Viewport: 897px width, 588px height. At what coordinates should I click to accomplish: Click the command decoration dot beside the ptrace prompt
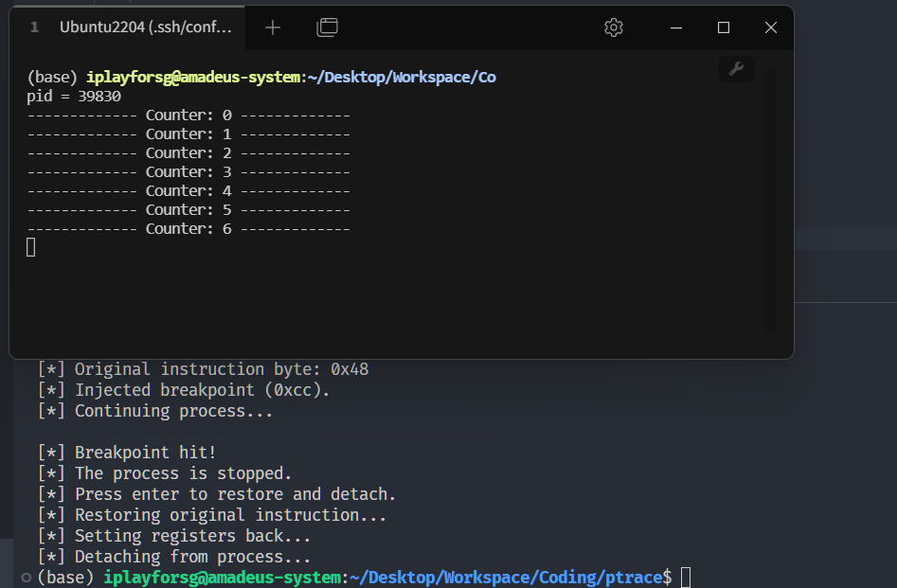coord(25,578)
